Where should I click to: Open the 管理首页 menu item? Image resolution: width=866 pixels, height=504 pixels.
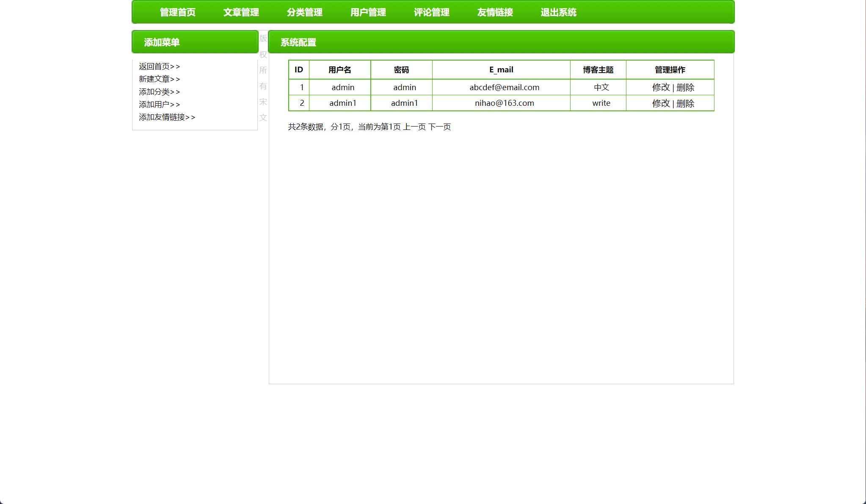click(x=177, y=12)
